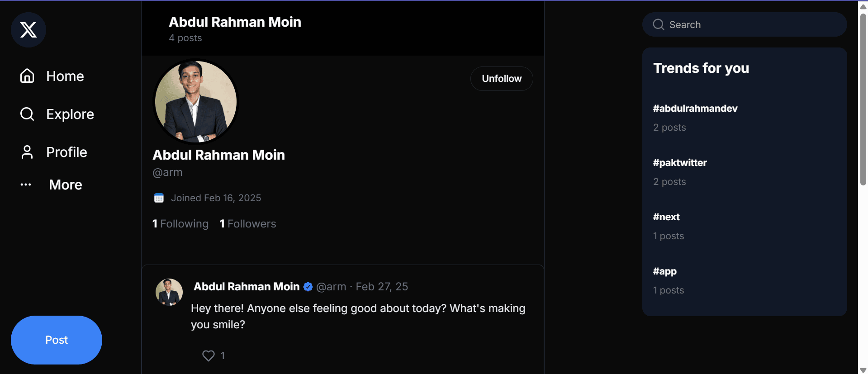
Task: Click the search magnifier icon
Action: tap(658, 24)
